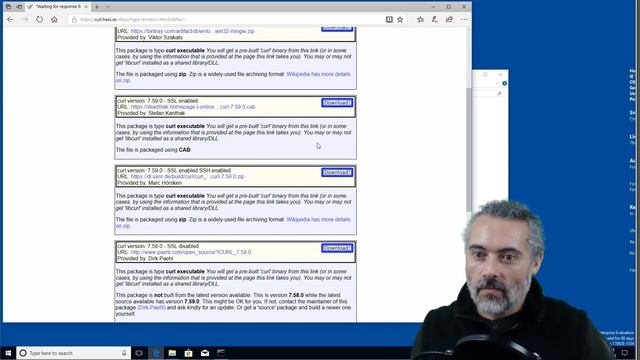Open Action Center notifications
This screenshot has height=360, width=640.
click(x=624, y=353)
